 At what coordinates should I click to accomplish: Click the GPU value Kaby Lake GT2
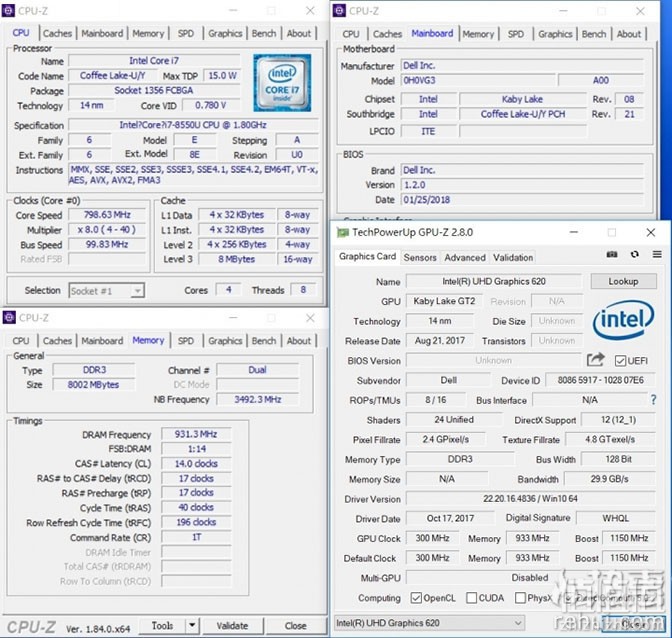pos(444,301)
